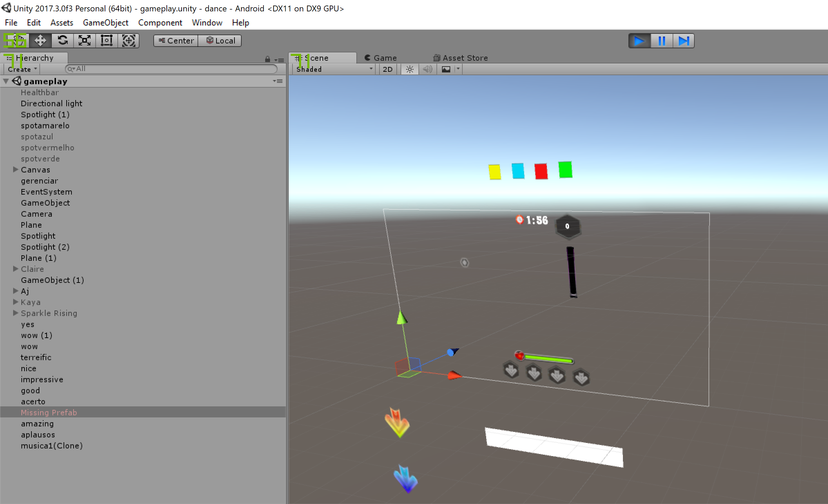828x504 pixels.
Task: Select the combined Transform tool
Action: (x=129, y=41)
